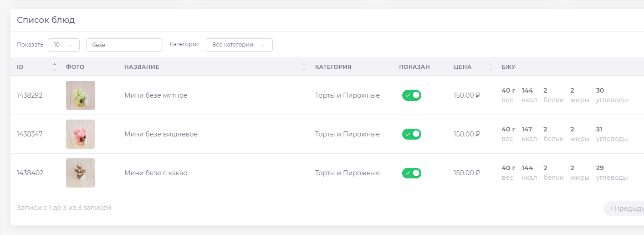The height and width of the screenshot is (235, 644).
Task: Expand the Все категории dropdown
Action: 239,45
